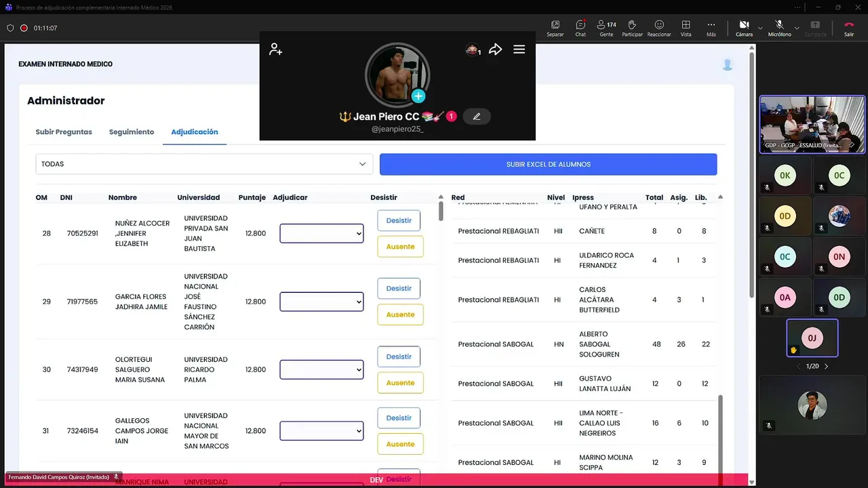Click the EXAMEN INTERNADO MEDICO title
The height and width of the screenshot is (488, 868).
(x=65, y=64)
